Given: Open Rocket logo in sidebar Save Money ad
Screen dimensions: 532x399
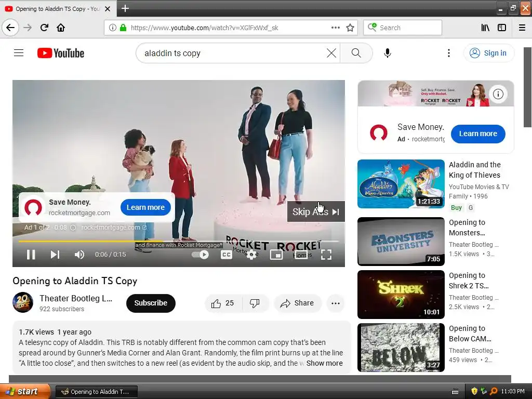Looking at the screenshot, I should click(379, 132).
